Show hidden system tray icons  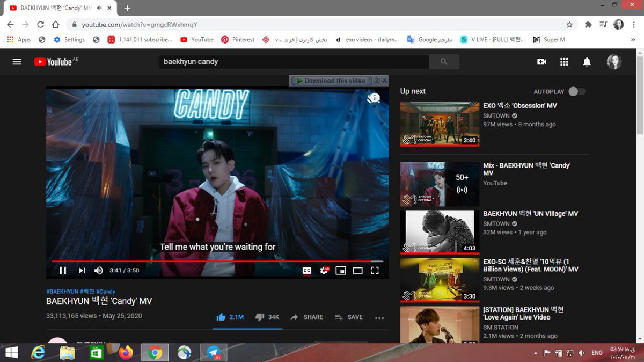pyautogui.click(x=536, y=353)
